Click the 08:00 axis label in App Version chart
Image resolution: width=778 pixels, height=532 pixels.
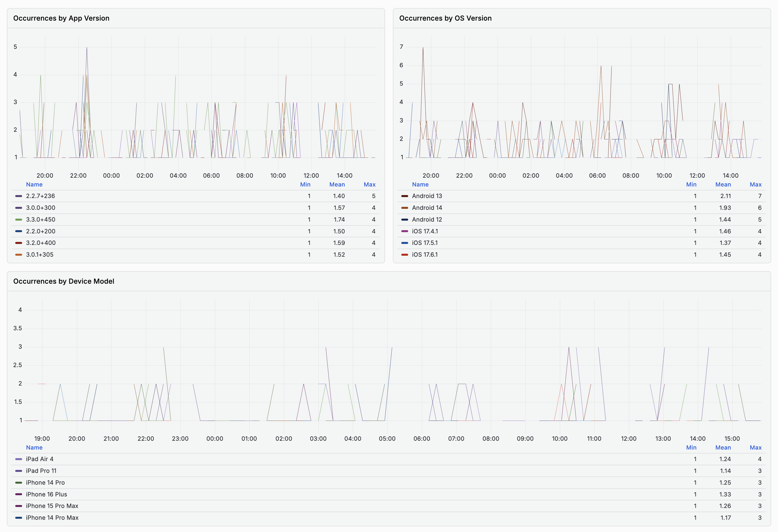pyautogui.click(x=245, y=176)
